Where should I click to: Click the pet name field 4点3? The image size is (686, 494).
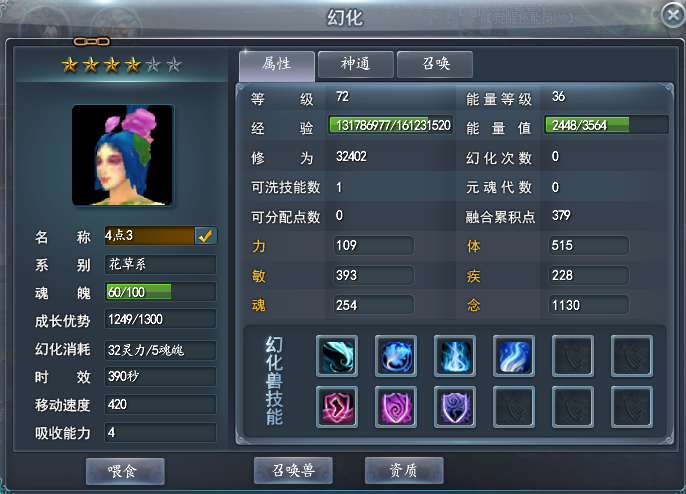pos(150,236)
